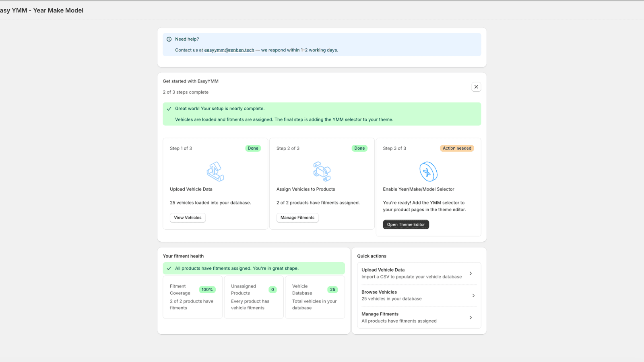Screen dimensions: 644x362
Task: Click 'All products have fitments assigned' subtitle in Quick actions
Action: pos(399,321)
